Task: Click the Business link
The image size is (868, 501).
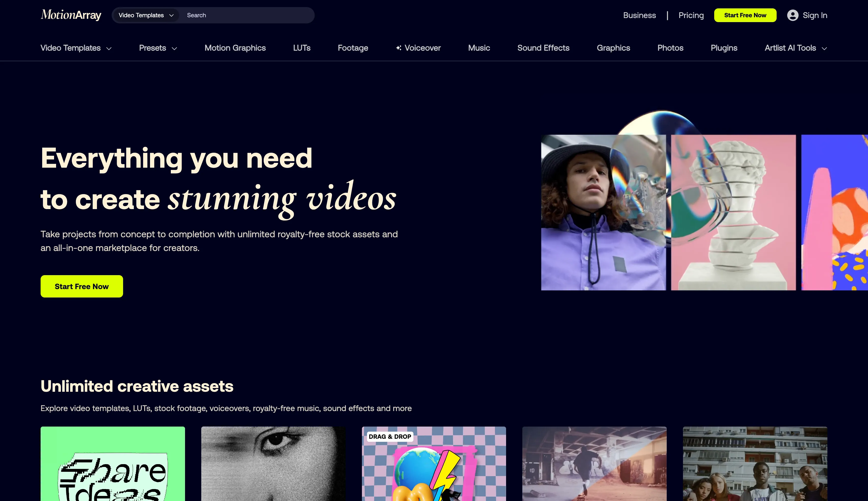Action: click(639, 15)
